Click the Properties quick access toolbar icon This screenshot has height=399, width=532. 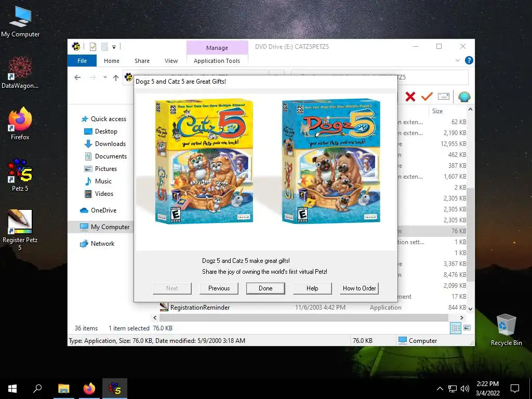(92, 47)
